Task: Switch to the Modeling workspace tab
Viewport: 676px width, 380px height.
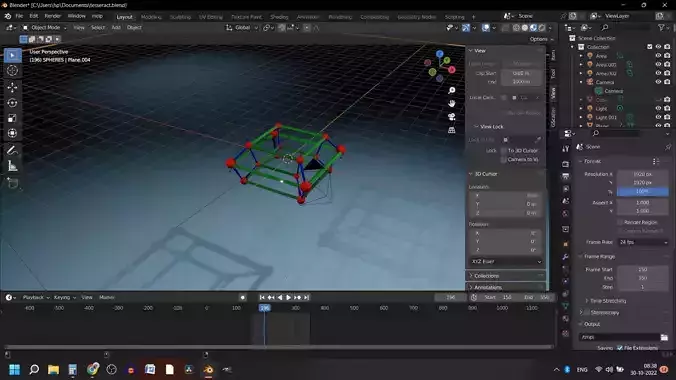Action: tap(151, 17)
